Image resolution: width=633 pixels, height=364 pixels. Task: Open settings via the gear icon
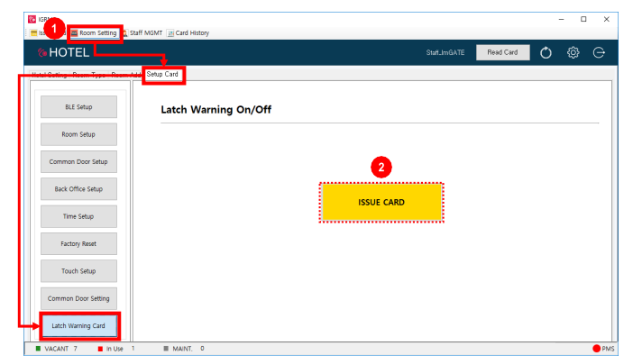[573, 52]
